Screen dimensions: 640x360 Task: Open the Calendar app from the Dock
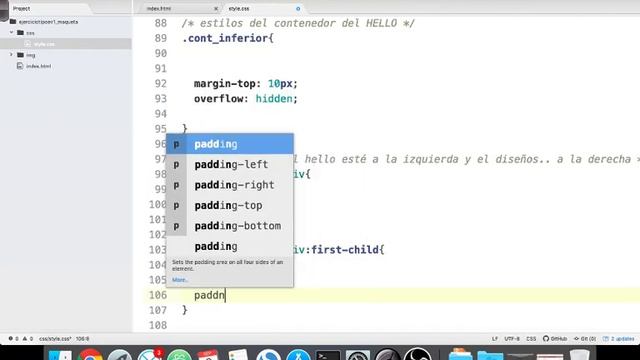pyautogui.click(x=208, y=354)
